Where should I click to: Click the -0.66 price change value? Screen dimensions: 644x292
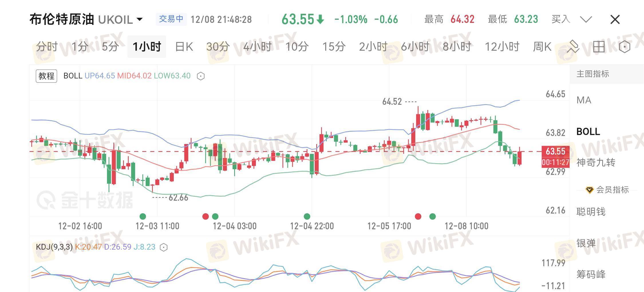click(386, 19)
